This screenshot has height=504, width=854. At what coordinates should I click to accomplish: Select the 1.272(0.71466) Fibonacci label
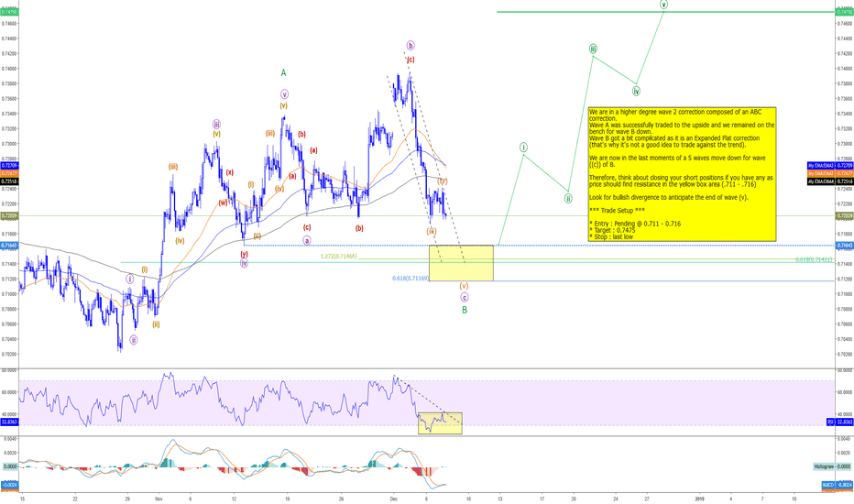coord(338,256)
